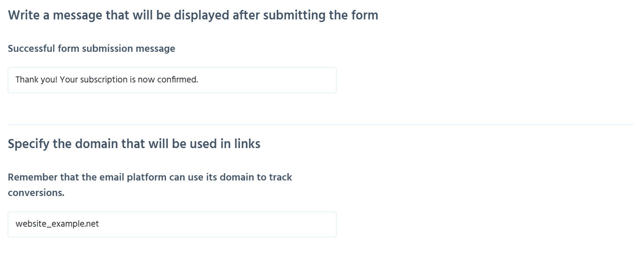This screenshot has width=644, height=253.
Task: Click the "Write a message" section heading
Action: 193,16
